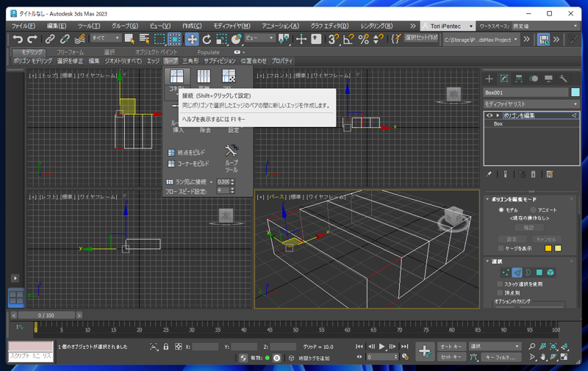Expand ポリゴンを編集 modifier sub-levels
The width and height of the screenshot is (588, 371).
[498, 115]
